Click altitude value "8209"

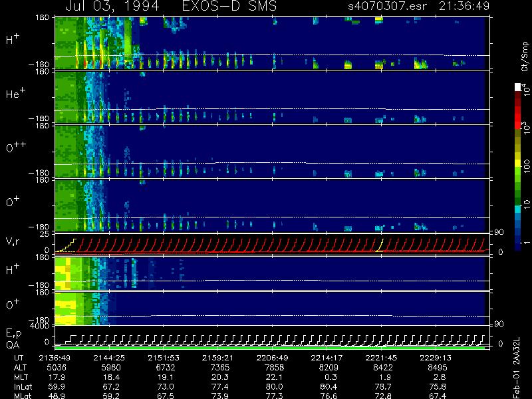[x=329, y=368]
